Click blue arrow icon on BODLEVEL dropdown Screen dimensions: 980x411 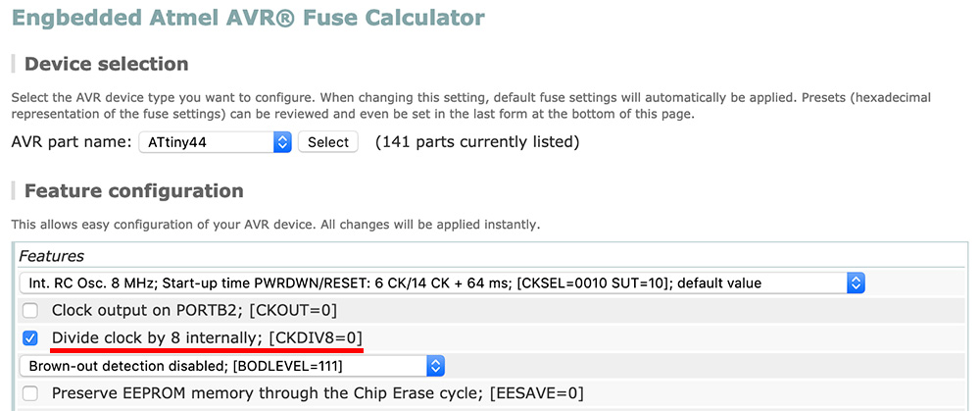click(x=436, y=366)
